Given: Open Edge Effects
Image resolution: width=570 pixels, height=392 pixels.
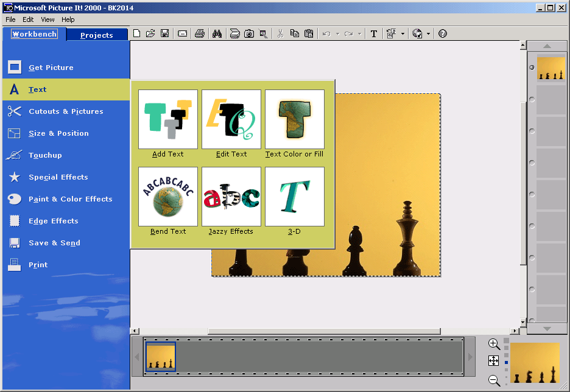Looking at the screenshot, I should (x=66, y=221).
